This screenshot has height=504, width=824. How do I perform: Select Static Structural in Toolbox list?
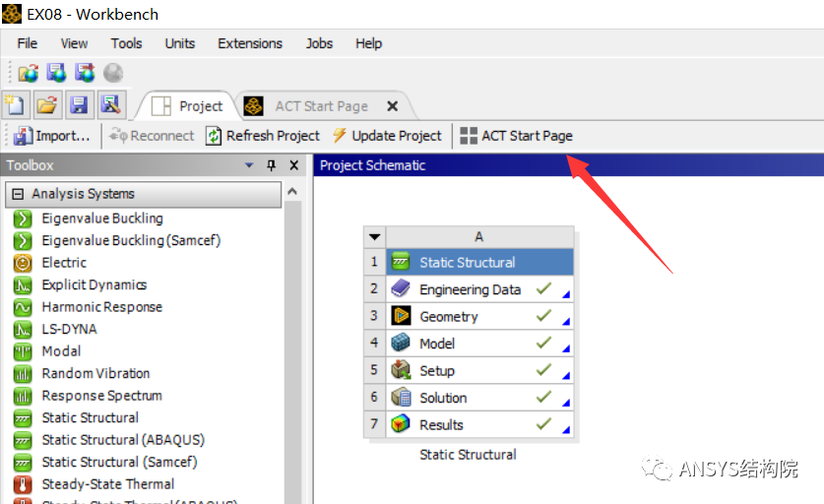(91, 417)
